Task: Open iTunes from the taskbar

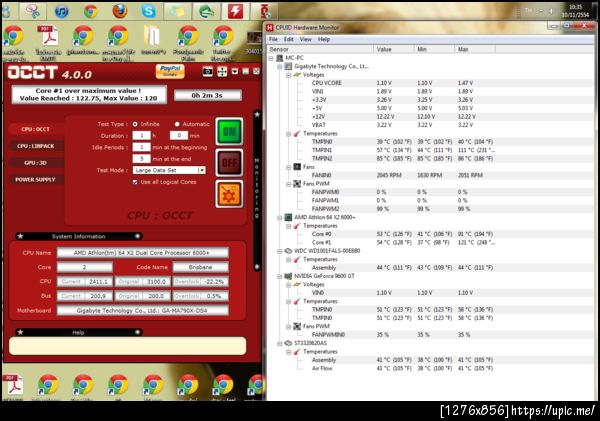Action: [62, 11]
